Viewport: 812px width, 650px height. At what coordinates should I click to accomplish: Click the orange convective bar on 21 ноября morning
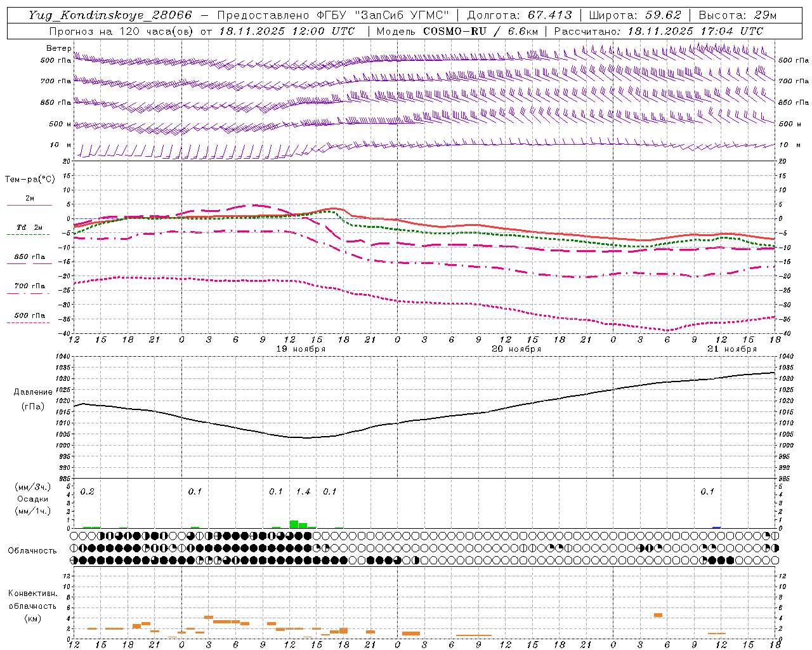658,615
